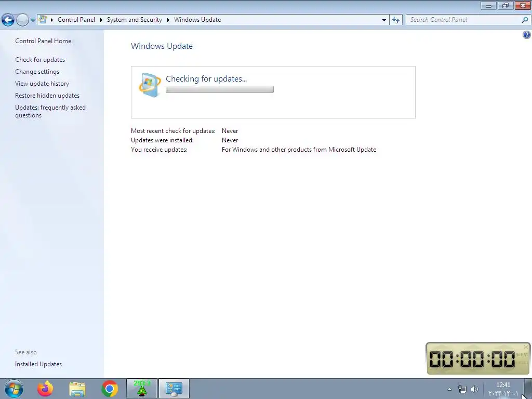Click the 00:00:00 timer display
The image size is (532, 399).
click(472, 359)
